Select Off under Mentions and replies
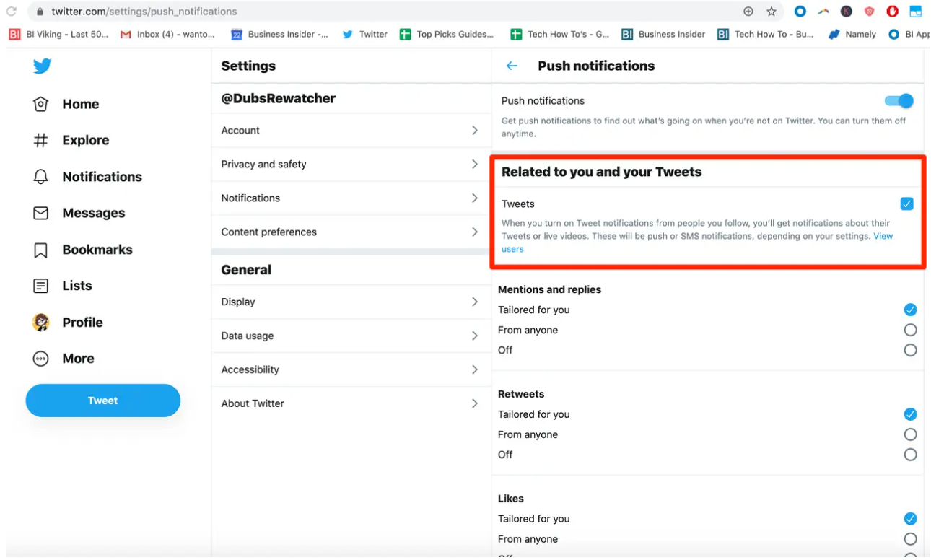This screenshot has width=931, height=560. pyautogui.click(x=910, y=350)
